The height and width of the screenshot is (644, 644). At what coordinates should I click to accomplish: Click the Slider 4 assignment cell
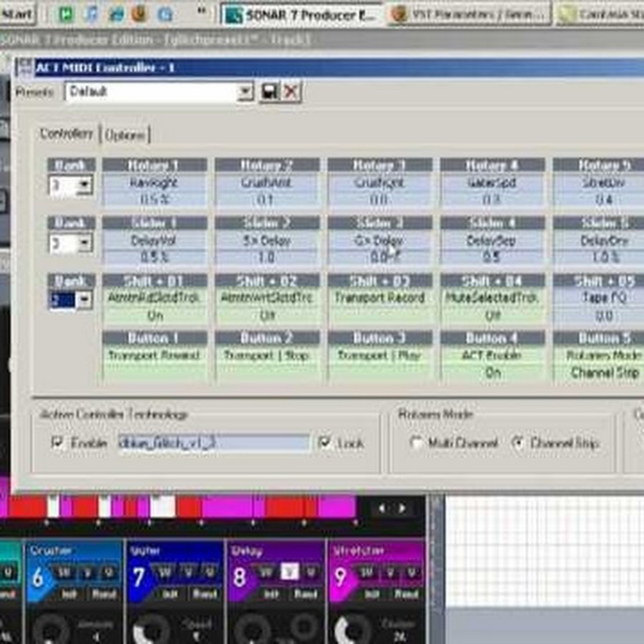click(492, 248)
